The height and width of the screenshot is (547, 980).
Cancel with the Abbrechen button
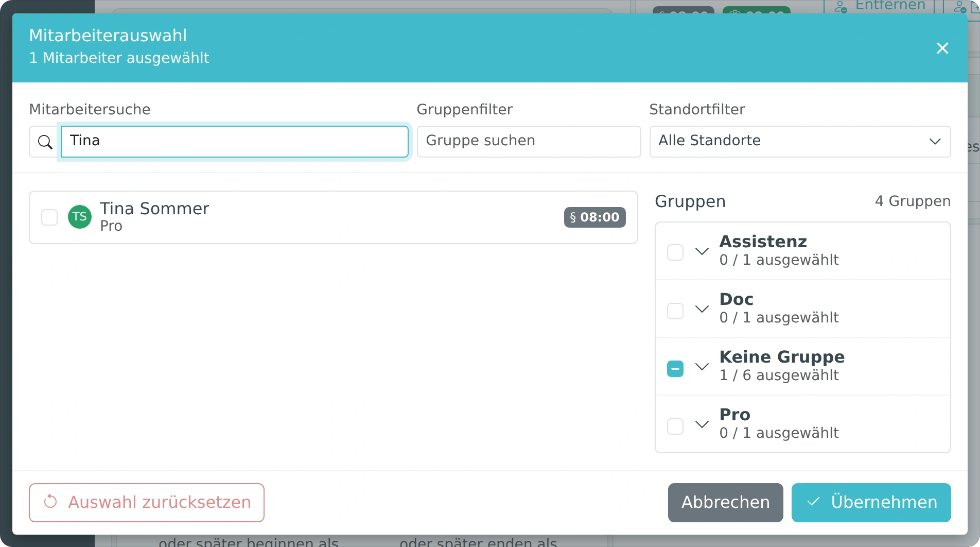click(726, 503)
